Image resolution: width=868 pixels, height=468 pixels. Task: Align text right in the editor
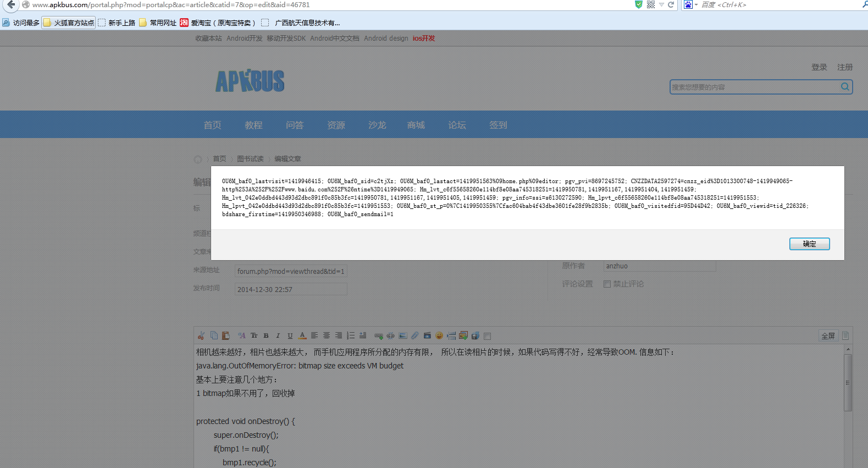(x=339, y=335)
